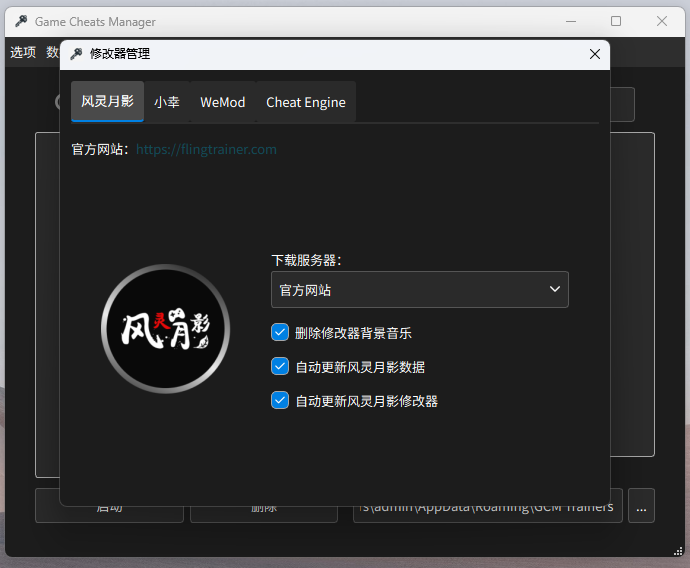Click the wrench icon in 修改器管理 title
Image resolution: width=690 pixels, height=568 pixels.
(76, 54)
